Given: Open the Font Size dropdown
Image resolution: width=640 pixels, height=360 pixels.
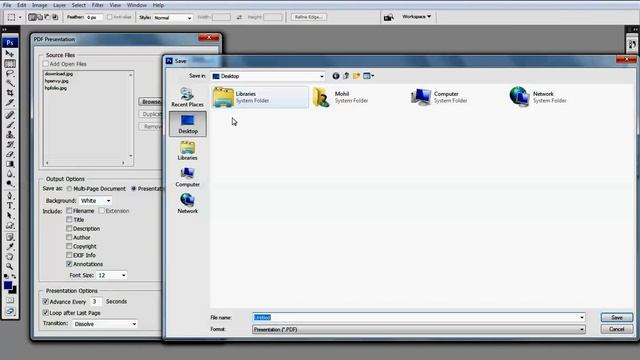Looking at the screenshot, I should tap(112, 276).
